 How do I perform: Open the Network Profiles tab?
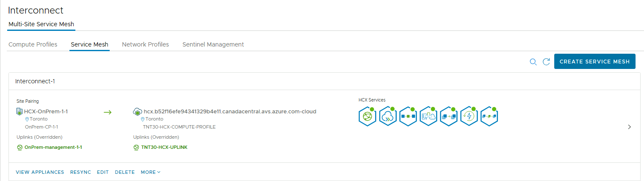click(145, 44)
